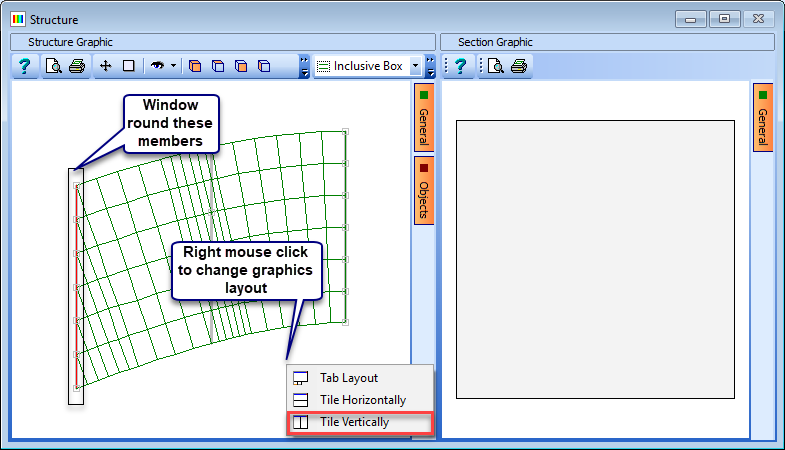Select the pan (four-arrow) tool
785x450 pixels.
coord(106,66)
